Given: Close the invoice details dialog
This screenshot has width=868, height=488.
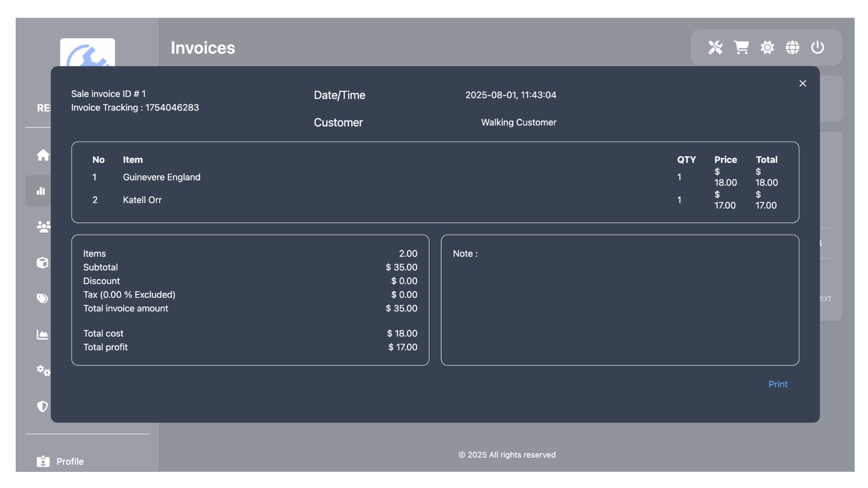Looking at the screenshot, I should tap(802, 84).
